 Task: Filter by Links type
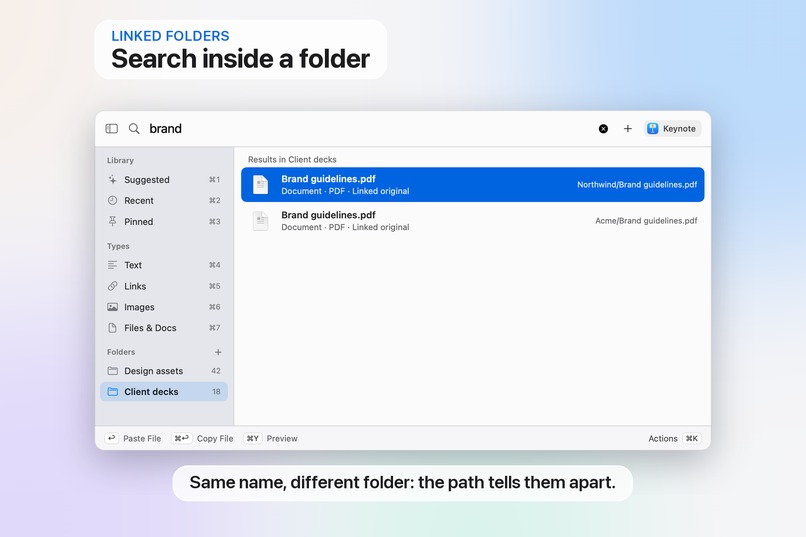(x=164, y=286)
